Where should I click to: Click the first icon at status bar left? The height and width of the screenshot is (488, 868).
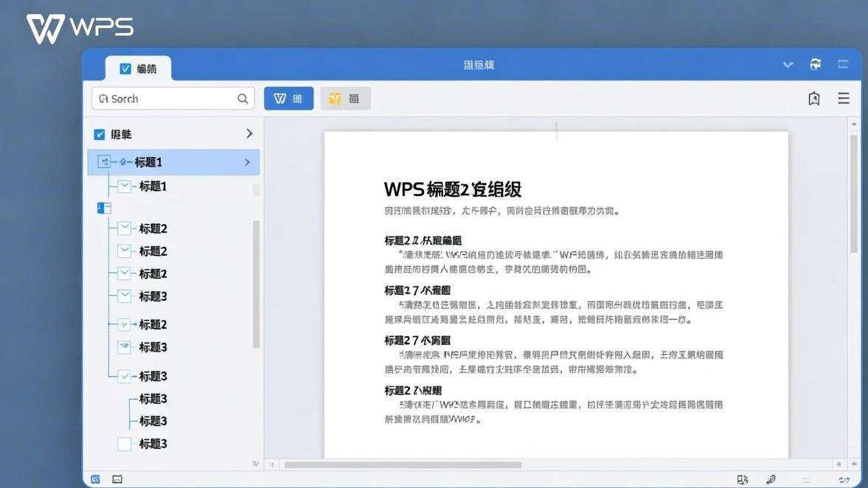click(95, 479)
